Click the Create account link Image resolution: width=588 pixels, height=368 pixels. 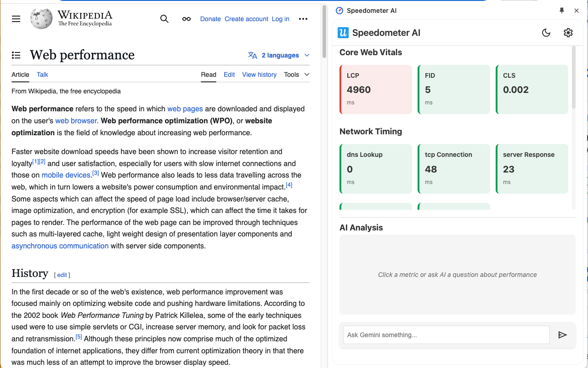pyautogui.click(x=246, y=19)
